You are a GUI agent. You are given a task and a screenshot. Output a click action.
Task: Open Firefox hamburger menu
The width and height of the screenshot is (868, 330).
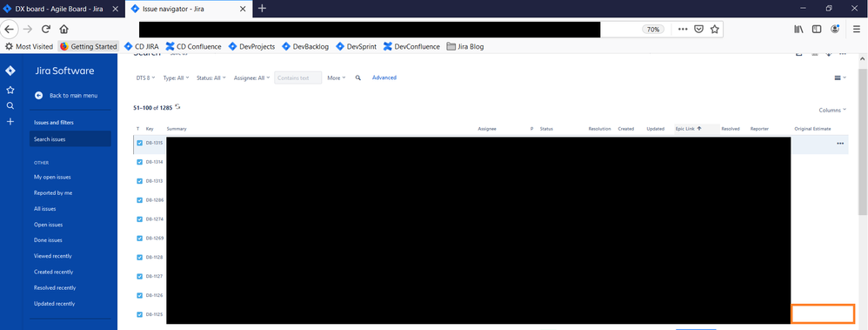coord(857,30)
